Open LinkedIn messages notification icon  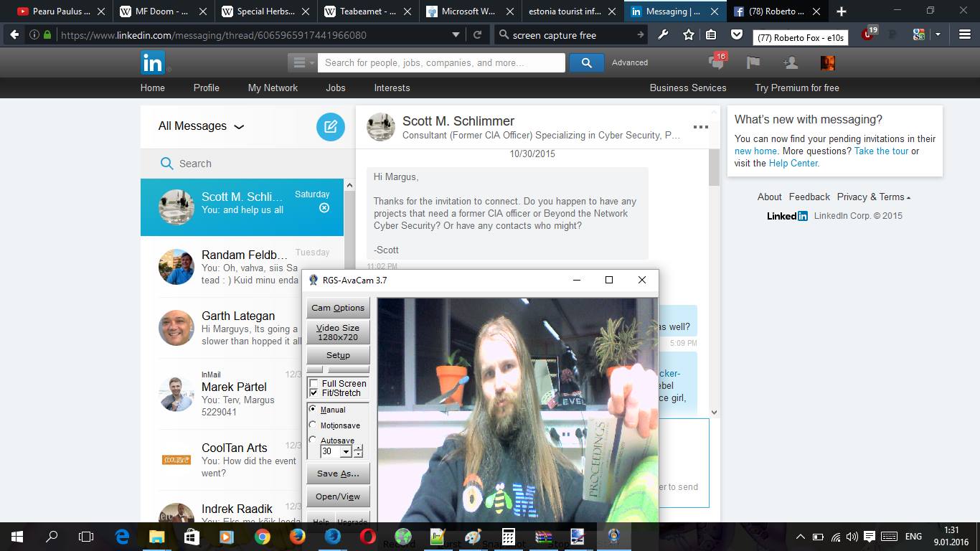coord(717,62)
